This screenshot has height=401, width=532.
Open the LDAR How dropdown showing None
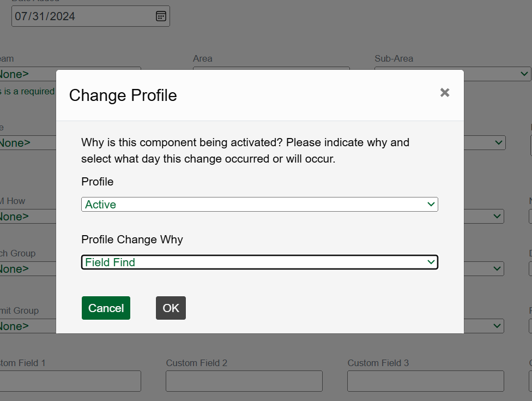pos(28,216)
